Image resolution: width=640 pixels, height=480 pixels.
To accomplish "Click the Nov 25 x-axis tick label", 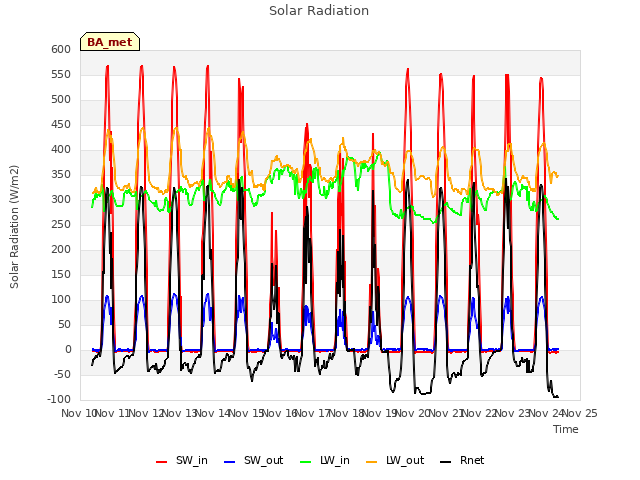I will [580, 413].
